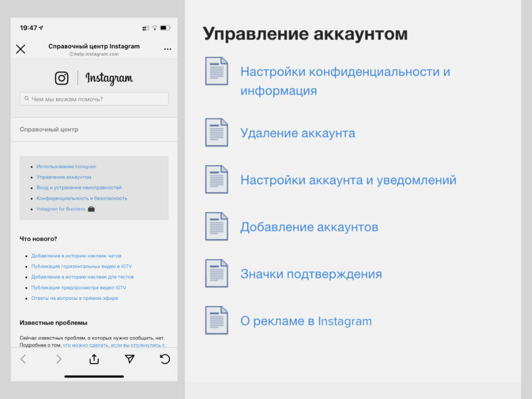The width and height of the screenshot is (532, 399).
Task: Open the 'Добавление аккаунтов' article
Action: pyautogui.click(x=309, y=227)
